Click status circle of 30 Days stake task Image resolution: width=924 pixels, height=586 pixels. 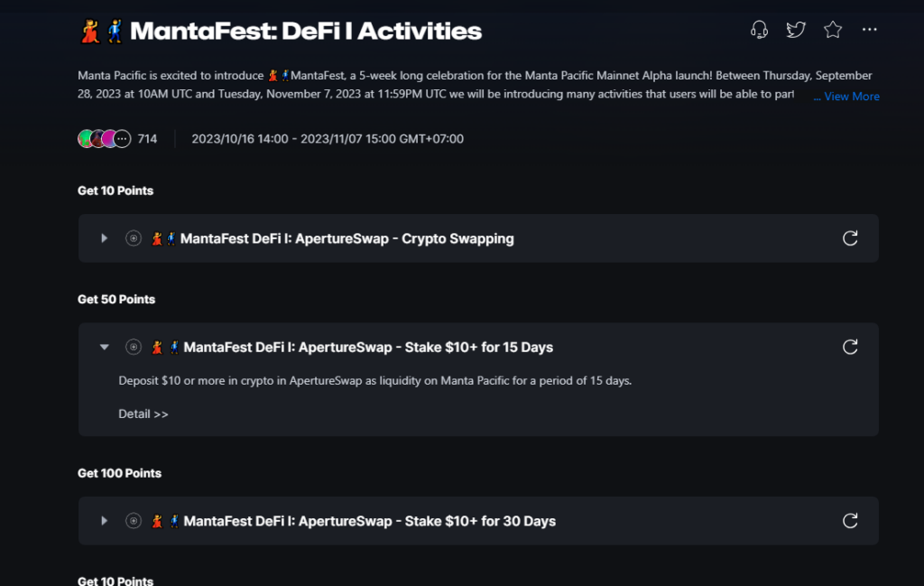tap(134, 521)
